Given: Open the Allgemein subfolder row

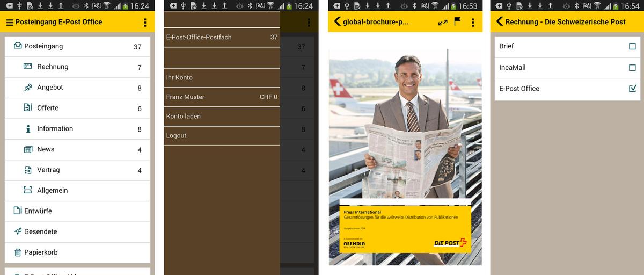Looking at the screenshot, I should [x=78, y=191].
